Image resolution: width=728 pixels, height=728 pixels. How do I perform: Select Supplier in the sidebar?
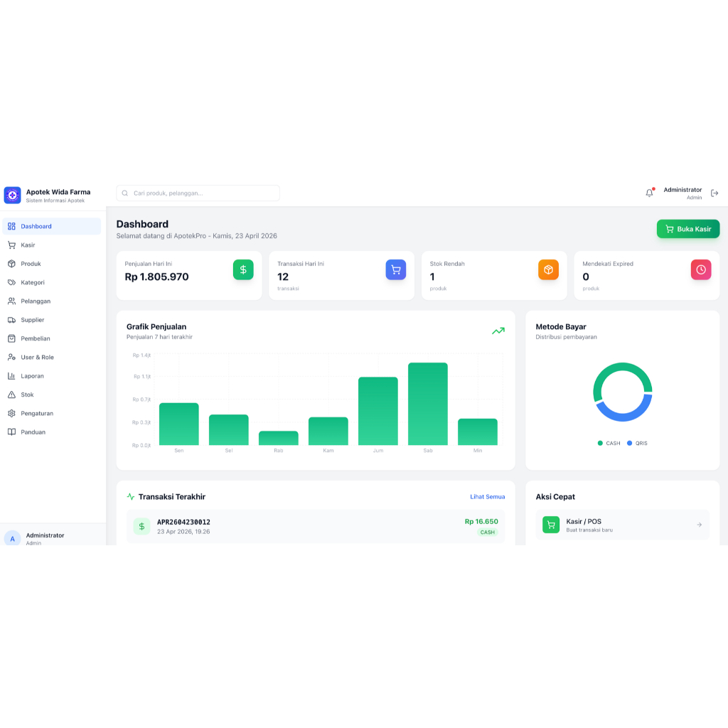tap(51, 320)
